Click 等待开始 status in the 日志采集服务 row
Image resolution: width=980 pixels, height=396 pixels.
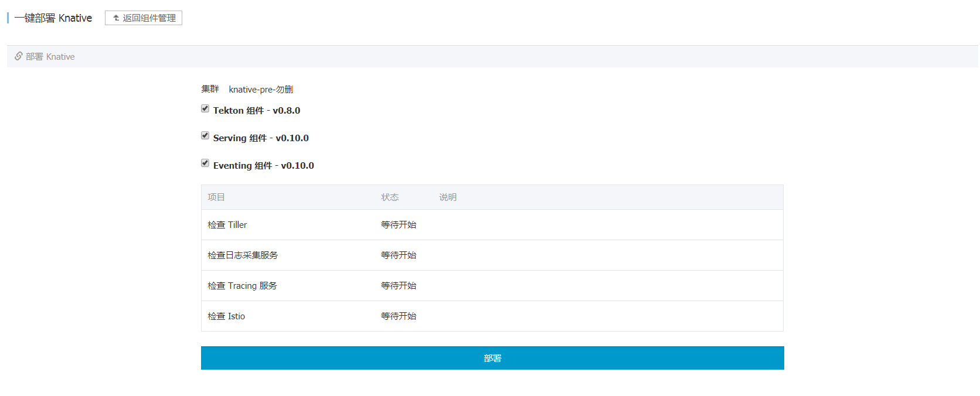point(399,255)
